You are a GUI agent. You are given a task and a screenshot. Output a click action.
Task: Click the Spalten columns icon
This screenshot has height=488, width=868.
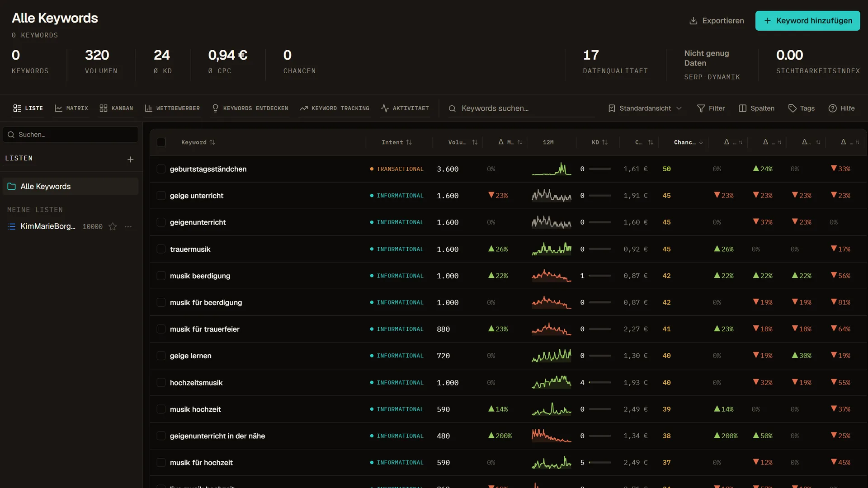click(x=742, y=108)
